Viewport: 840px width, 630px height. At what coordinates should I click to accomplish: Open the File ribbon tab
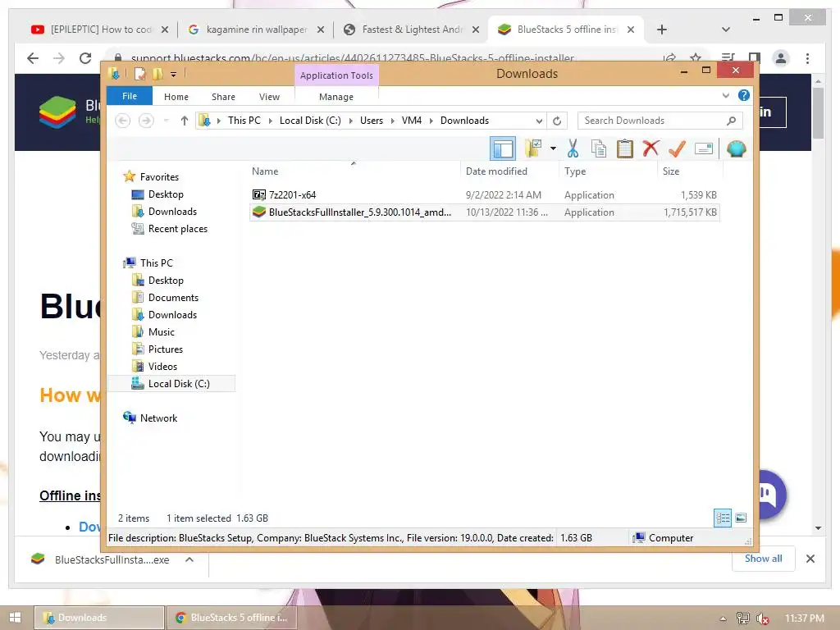pyautogui.click(x=130, y=96)
